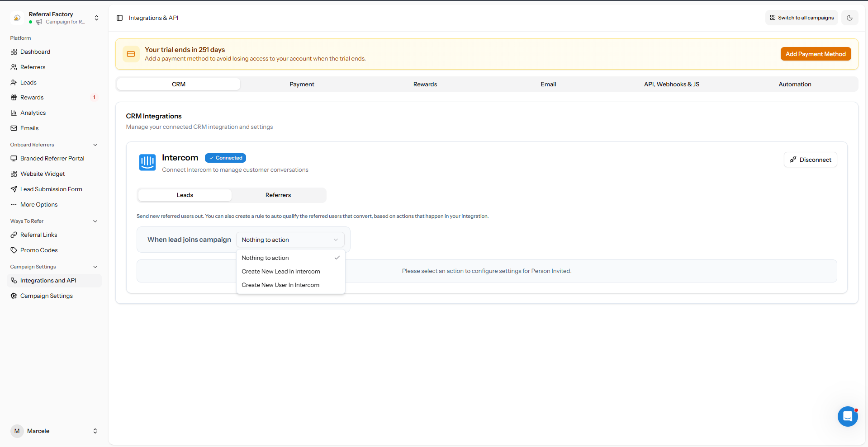Screen dimensions: 868x447
Task: Click the Referral Links chain icon
Action: [x=14, y=235]
